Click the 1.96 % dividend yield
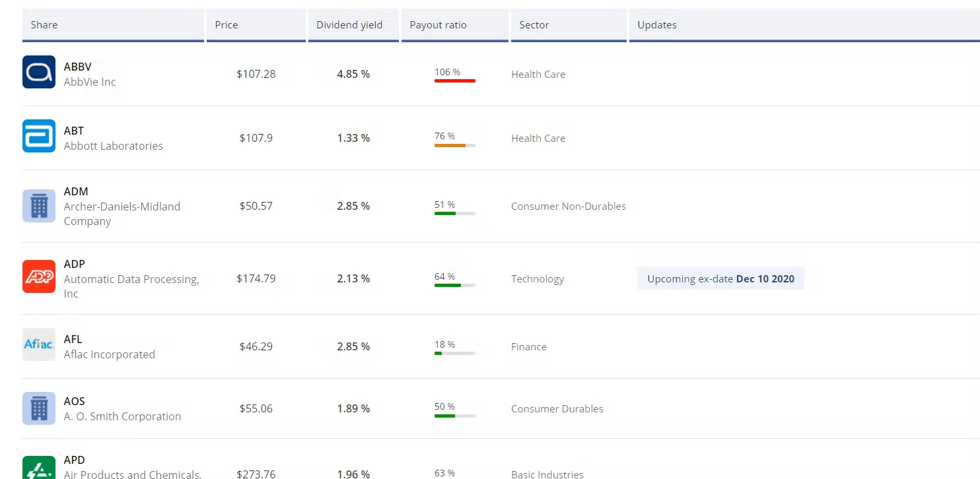This screenshot has height=479, width=980. point(353,474)
